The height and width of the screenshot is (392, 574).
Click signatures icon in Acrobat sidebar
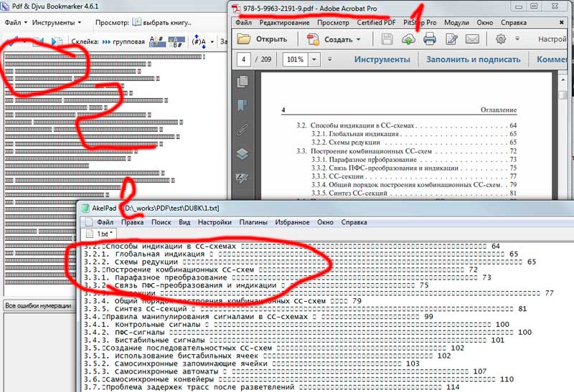[x=242, y=178]
